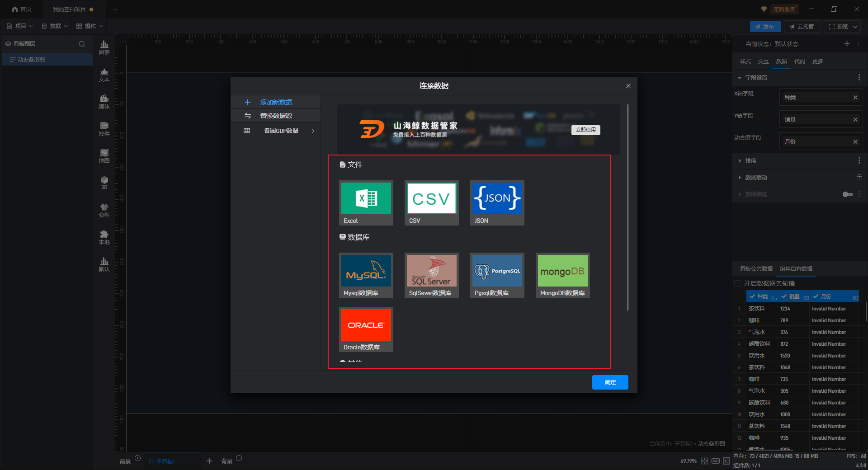Open the 文本 text components panel
The width and height of the screenshot is (868, 470).
[104, 75]
